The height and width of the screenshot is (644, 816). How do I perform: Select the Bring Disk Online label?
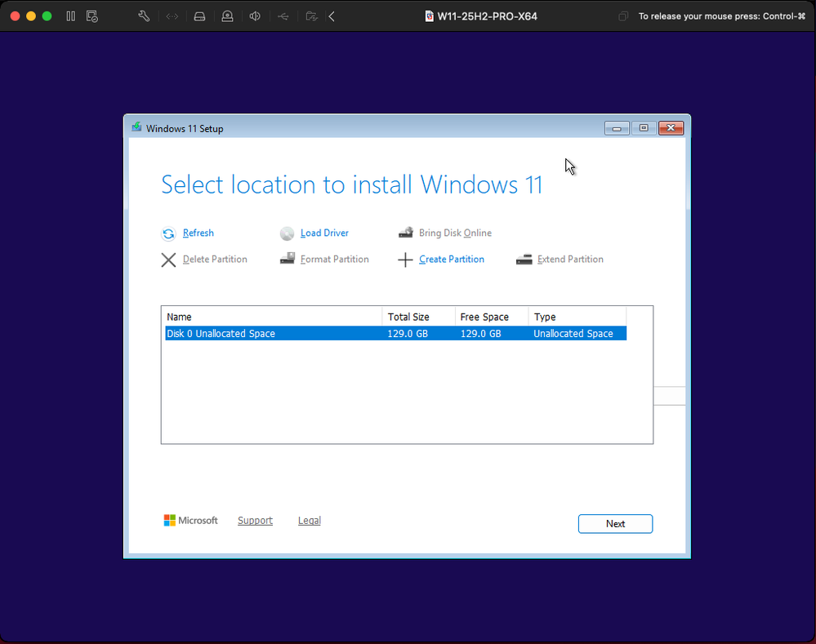(x=455, y=233)
